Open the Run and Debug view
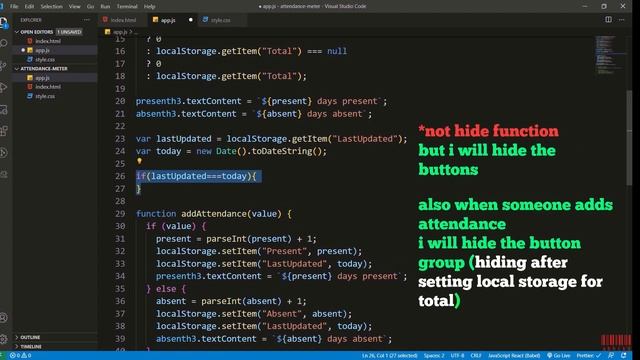The width and height of the screenshot is (640, 360). tap(4, 87)
